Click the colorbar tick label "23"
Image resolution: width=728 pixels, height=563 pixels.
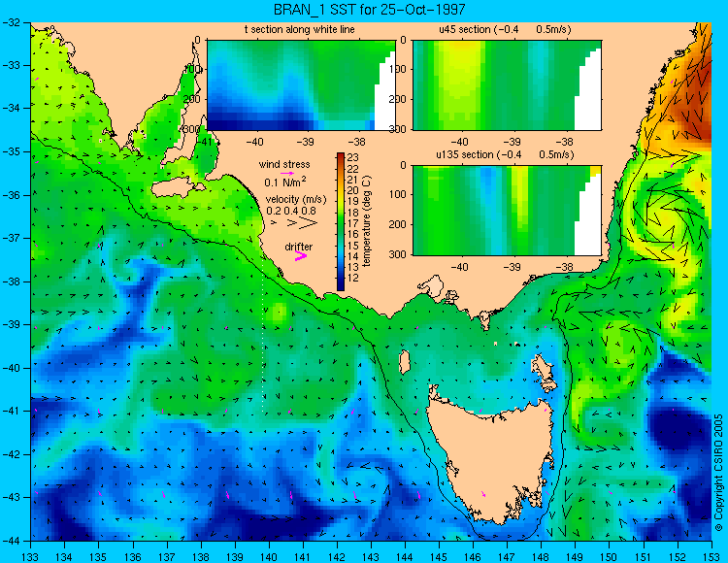pos(352,158)
